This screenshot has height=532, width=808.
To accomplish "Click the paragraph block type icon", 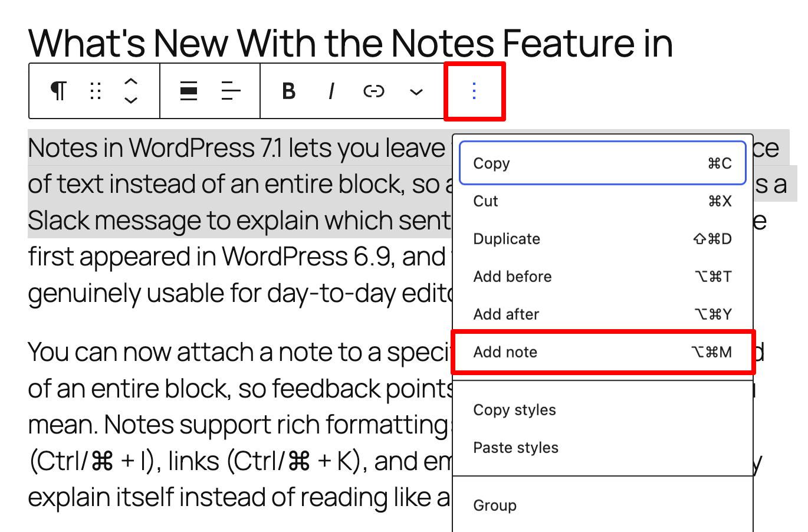I will tap(58, 91).
